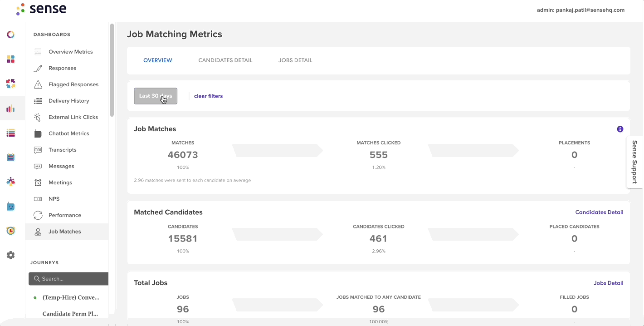Click the admin email in the header
The height and width of the screenshot is (326, 644).
coord(581,10)
